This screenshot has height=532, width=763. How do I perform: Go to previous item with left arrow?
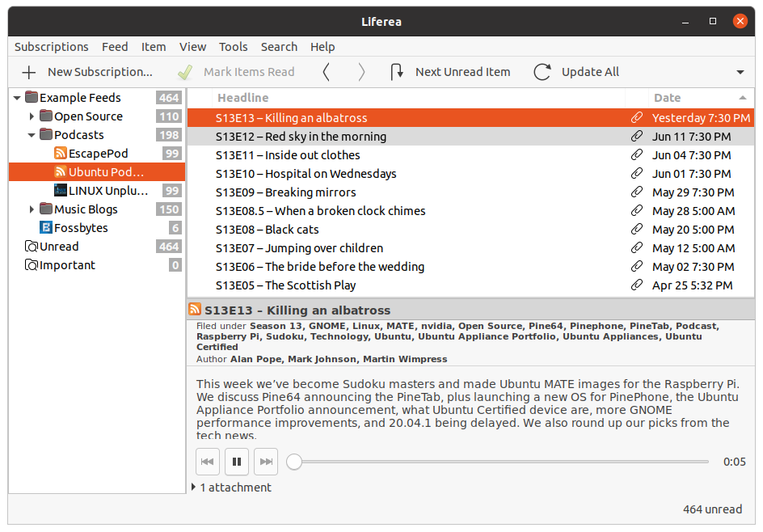click(x=326, y=73)
